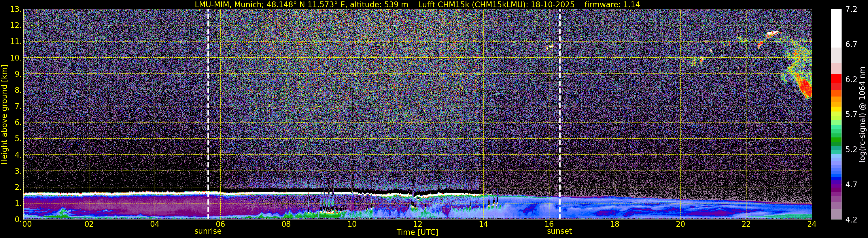Click the colorbar tick label "4.7"

pos(851,185)
